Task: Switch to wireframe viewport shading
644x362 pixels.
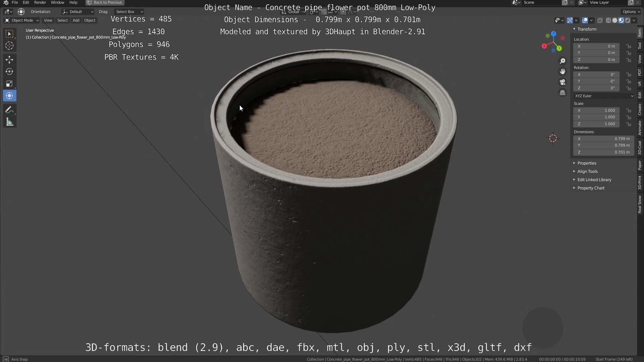Action: (x=608, y=20)
